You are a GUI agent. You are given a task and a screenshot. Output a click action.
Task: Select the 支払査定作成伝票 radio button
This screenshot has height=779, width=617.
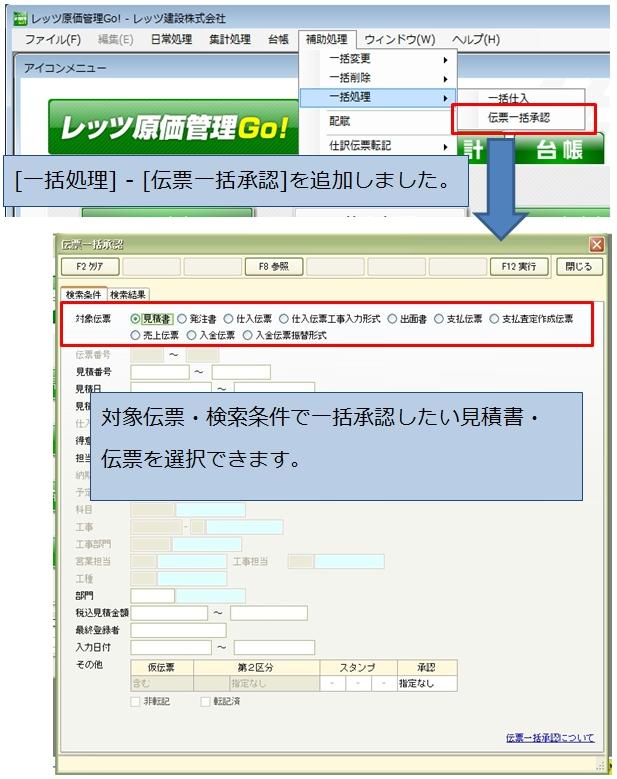click(532, 319)
